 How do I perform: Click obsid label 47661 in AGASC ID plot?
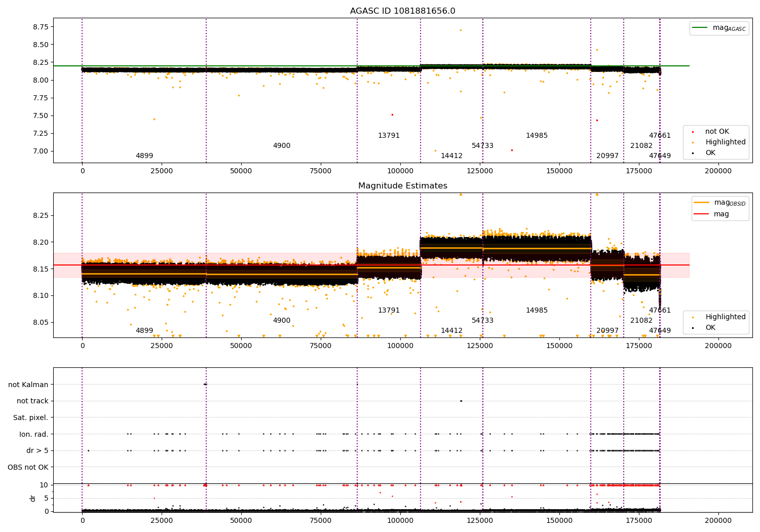(660, 136)
